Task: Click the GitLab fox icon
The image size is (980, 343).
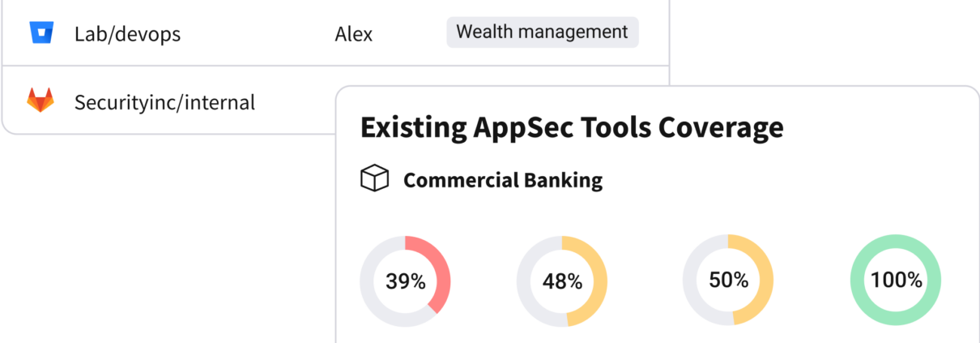Action: coord(40,101)
